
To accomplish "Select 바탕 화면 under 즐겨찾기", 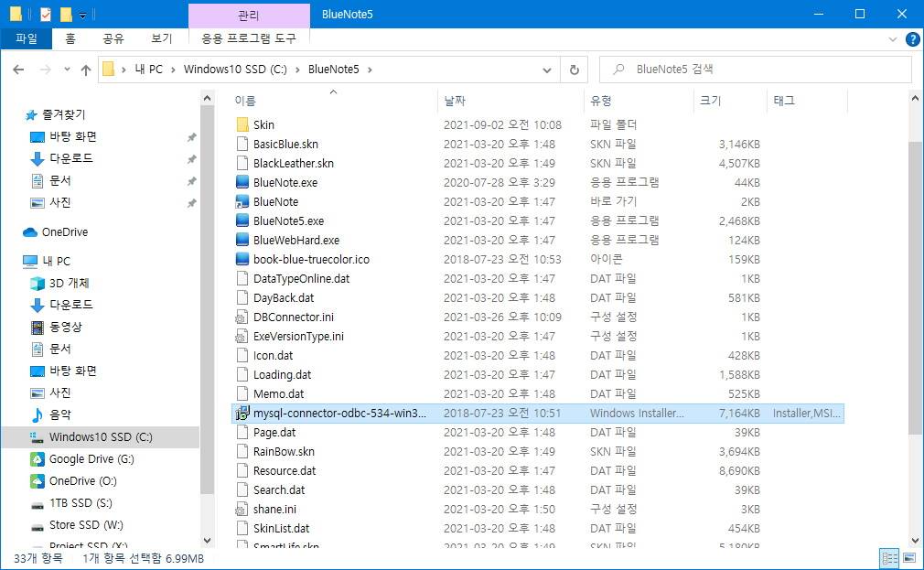I will (64, 136).
